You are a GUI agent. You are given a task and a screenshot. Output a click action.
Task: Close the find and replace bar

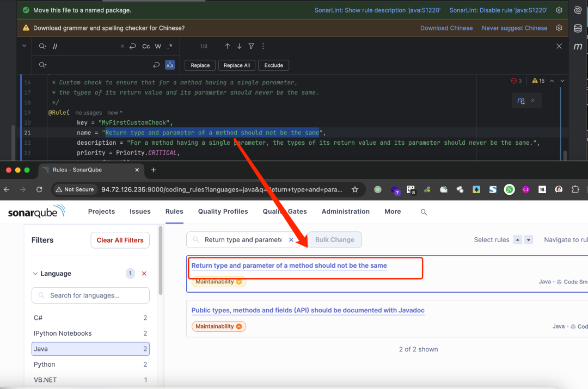pos(559,47)
